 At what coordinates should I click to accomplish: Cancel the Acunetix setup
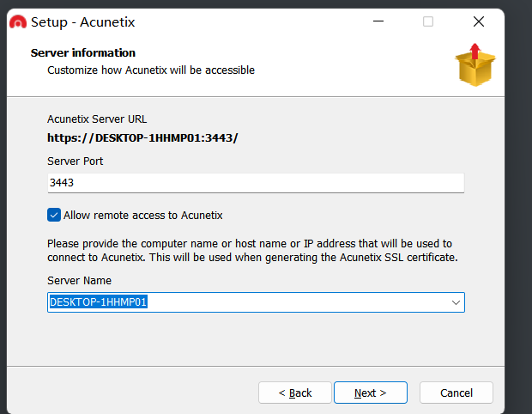tap(456, 393)
